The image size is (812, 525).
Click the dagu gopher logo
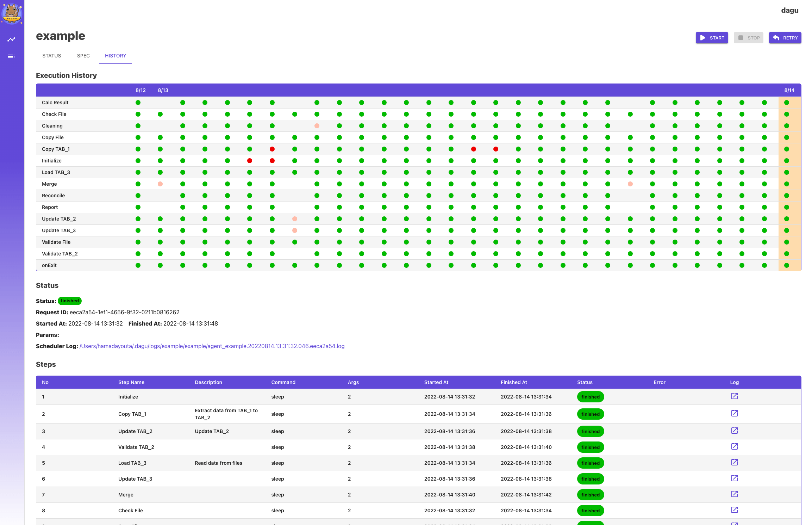tap(12, 13)
